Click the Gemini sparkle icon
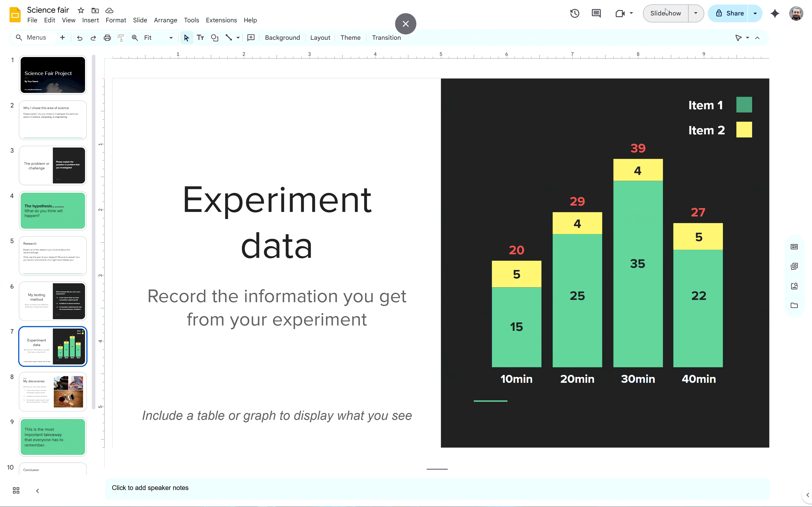The width and height of the screenshot is (812, 507). [775, 13]
